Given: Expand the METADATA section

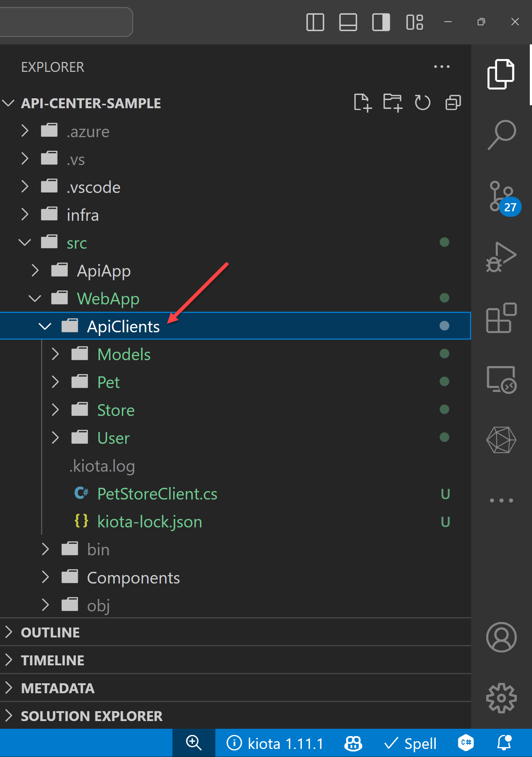Looking at the screenshot, I should 236,688.
